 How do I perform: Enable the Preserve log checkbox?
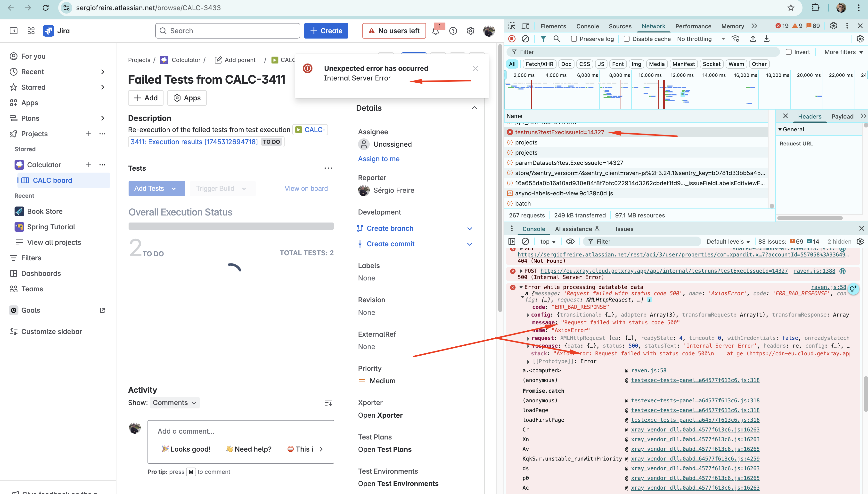pos(574,39)
